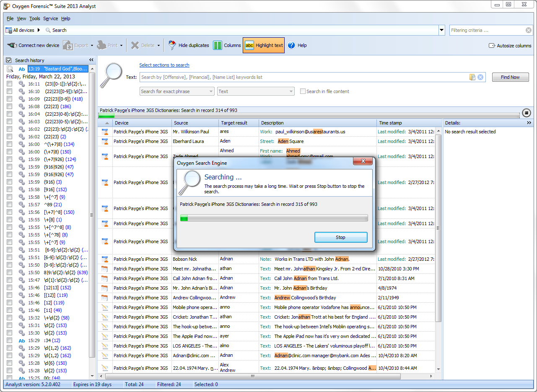The image size is (537, 392).
Task: Check the 15:57 ^89 entry box
Action: click(9, 205)
